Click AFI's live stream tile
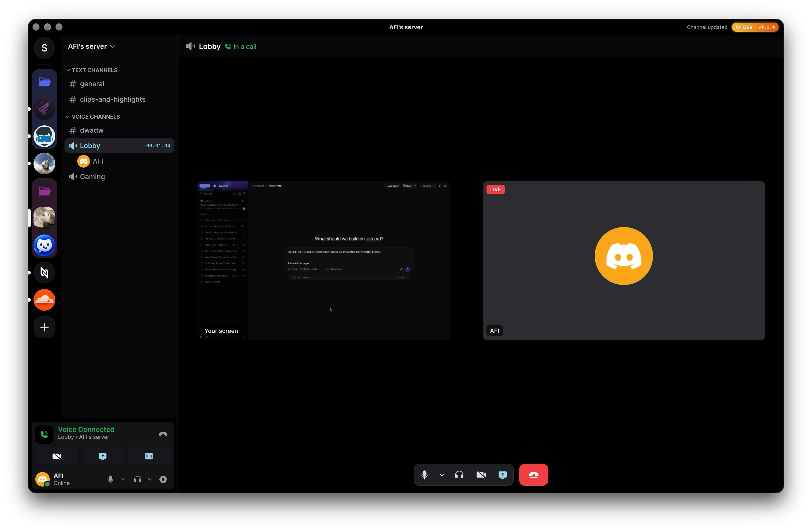This screenshot has height=530, width=812. 624,261
